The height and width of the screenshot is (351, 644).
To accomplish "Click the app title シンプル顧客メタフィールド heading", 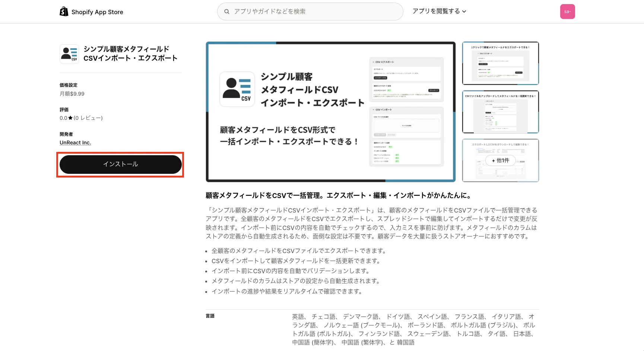I will coord(130,54).
